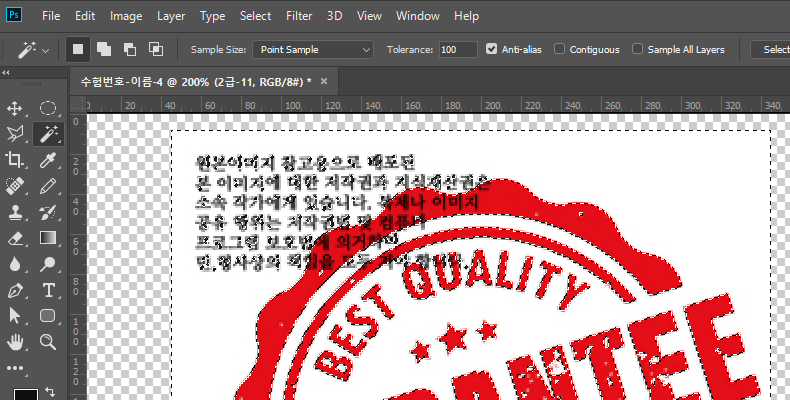This screenshot has width=790, height=400.
Task: Select the Clone Stamp tool
Action: point(15,213)
